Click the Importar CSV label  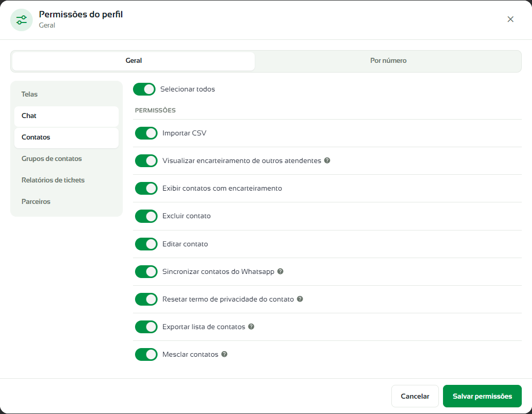click(x=184, y=133)
